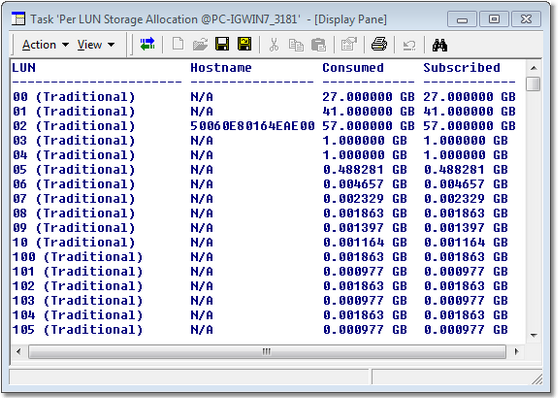The image size is (558, 400).
Task: Click consumed value '0.002329 GB'
Action: (365, 199)
